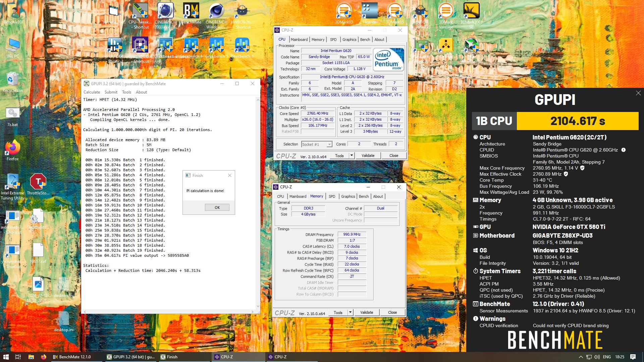Viewport: 644px width, 362px height.
Task: Open the 3DMark03 desktop icon
Action: tap(344, 13)
